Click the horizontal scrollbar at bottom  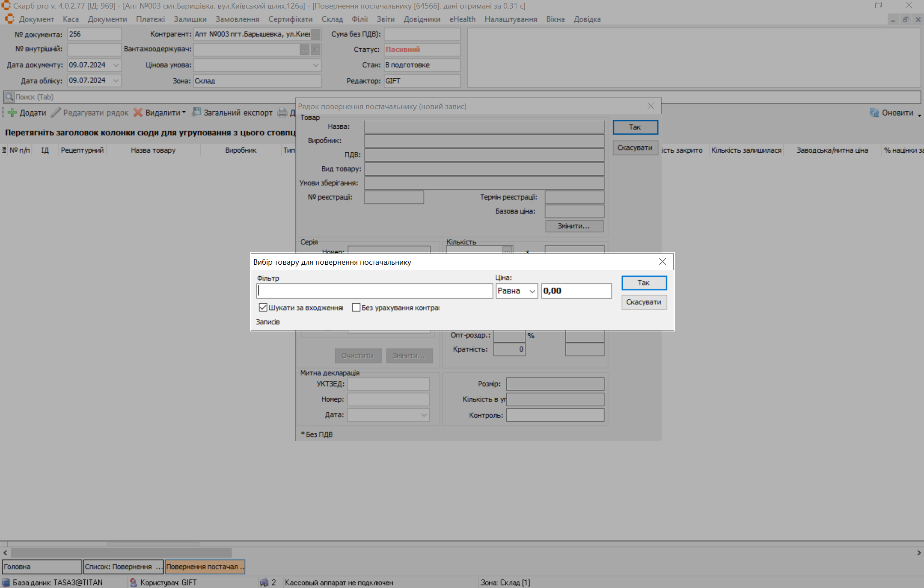click(x=121, y=553)
